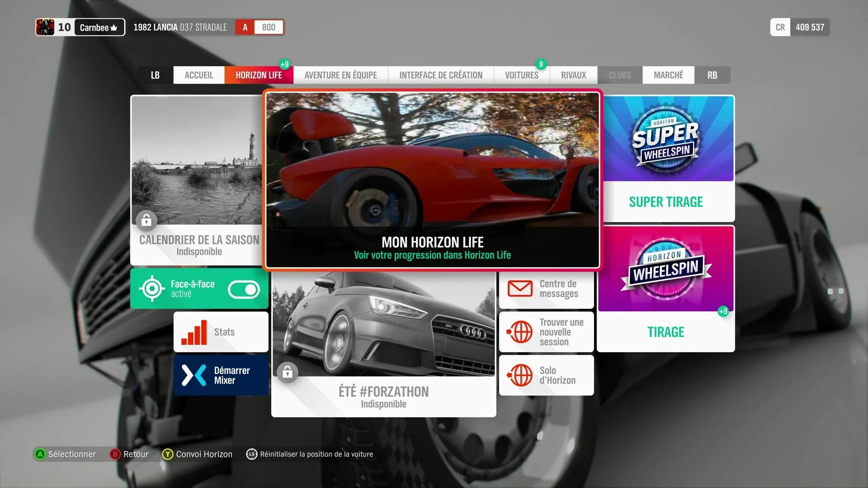868x488 pixels.
Task: Switch to the Voitures tab
Action: [522, 75]
